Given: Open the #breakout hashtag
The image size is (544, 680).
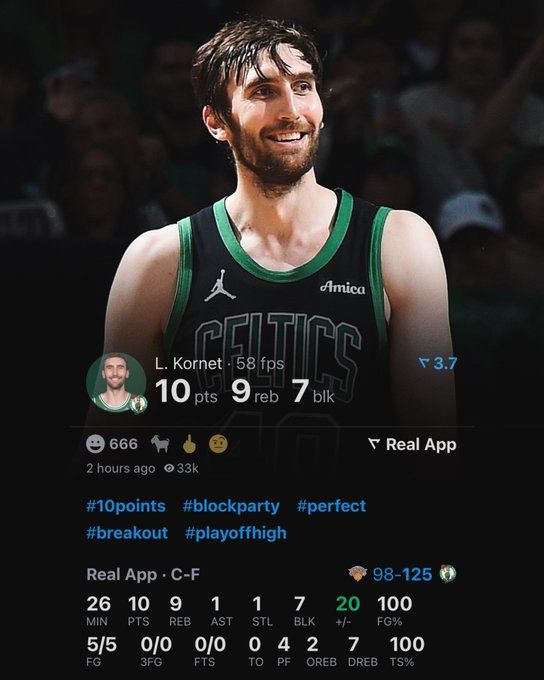Looking at the screenshot, I should [127, 533].
